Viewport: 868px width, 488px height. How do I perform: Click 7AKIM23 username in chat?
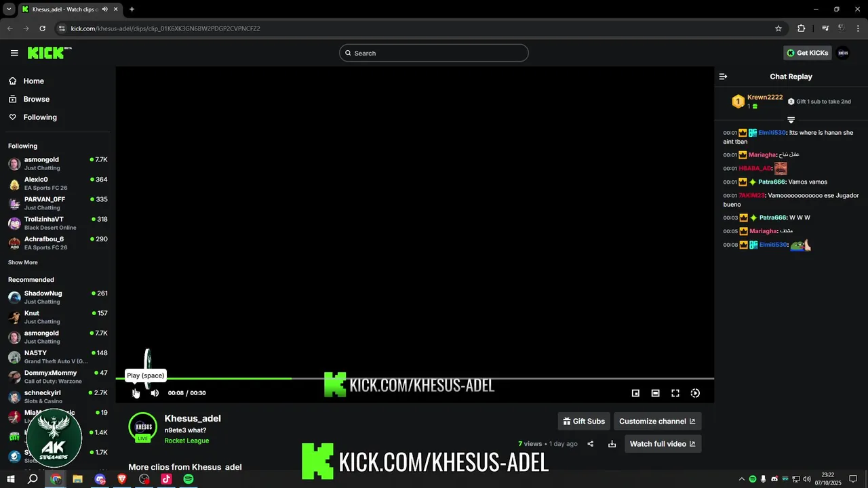point(751,195)
